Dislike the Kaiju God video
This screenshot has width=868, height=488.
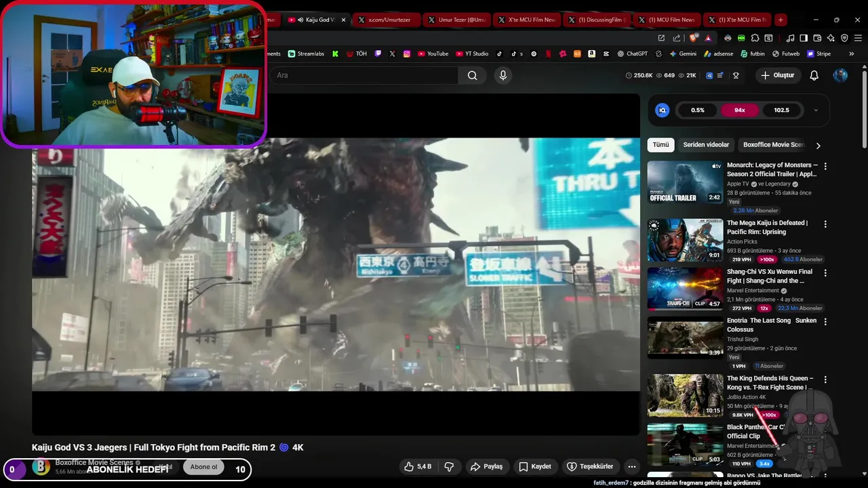pyautogui.click(x=448, y=466)
